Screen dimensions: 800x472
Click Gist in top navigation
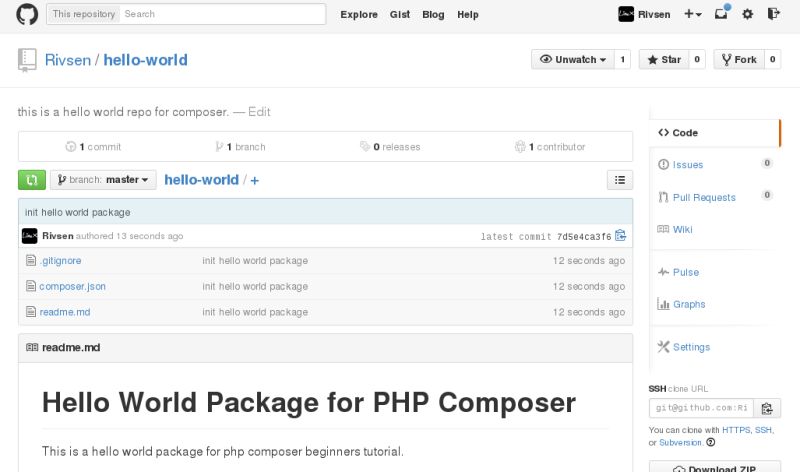[x=399, y=15]
